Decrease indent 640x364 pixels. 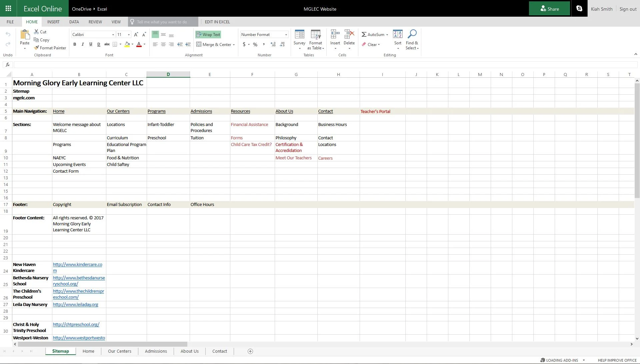tap(180, 44)
